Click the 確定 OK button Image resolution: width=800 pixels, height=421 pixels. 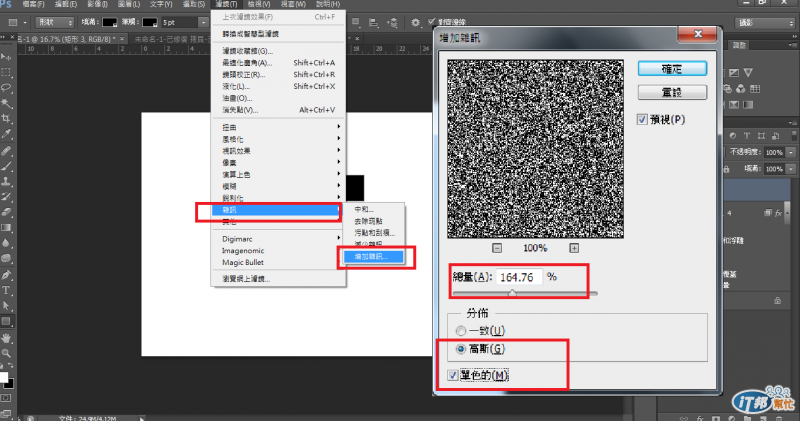(x=672, y=69)
